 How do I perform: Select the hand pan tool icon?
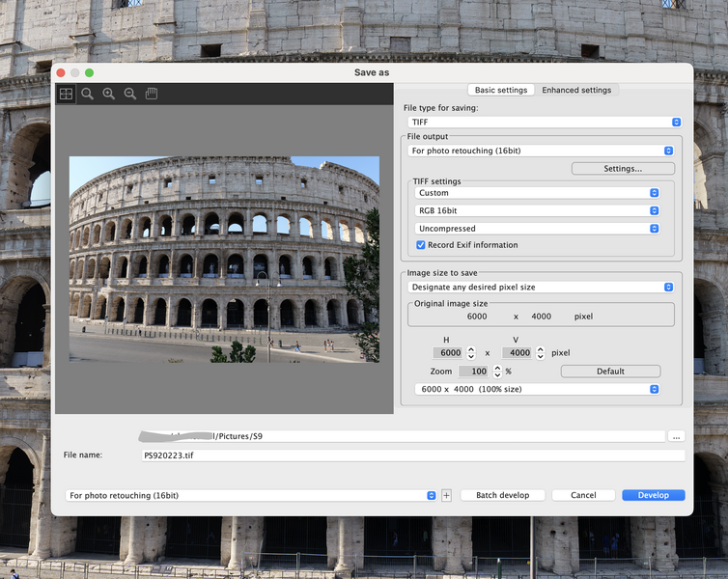152,94
